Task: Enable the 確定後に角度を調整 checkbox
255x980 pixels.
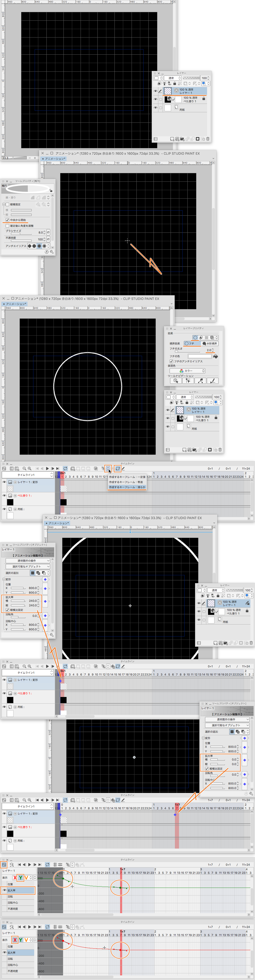Action: [x=7, y=226]
